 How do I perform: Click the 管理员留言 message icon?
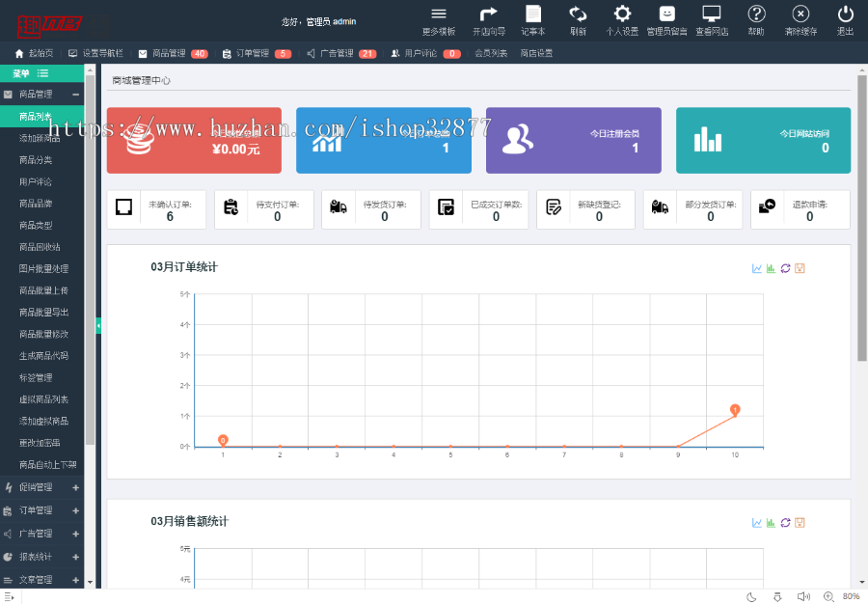(666, 14)
